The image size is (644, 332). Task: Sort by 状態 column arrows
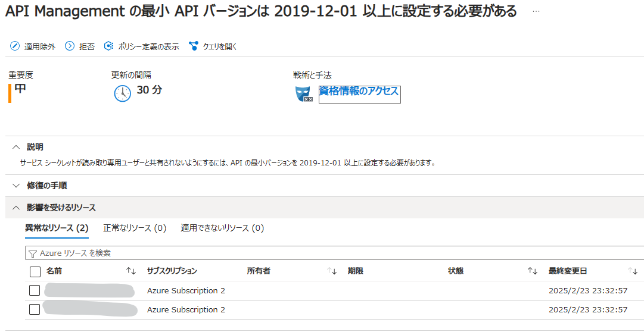tap(533, 271)
